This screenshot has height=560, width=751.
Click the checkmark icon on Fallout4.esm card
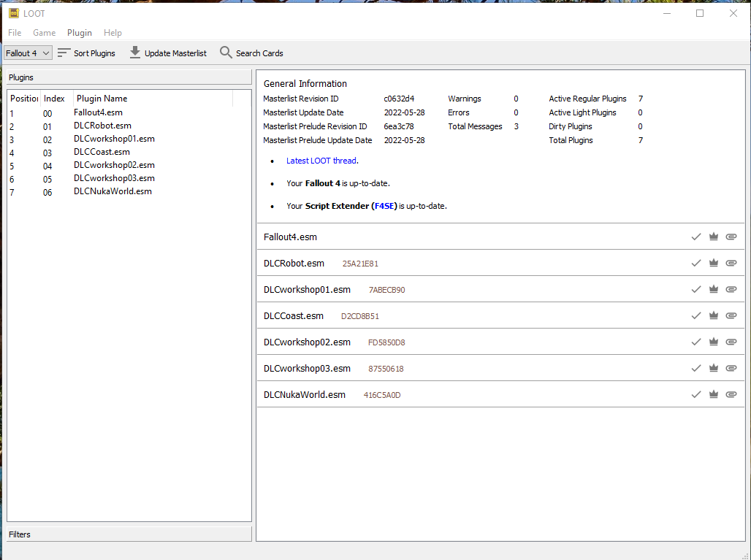point(696,237)
